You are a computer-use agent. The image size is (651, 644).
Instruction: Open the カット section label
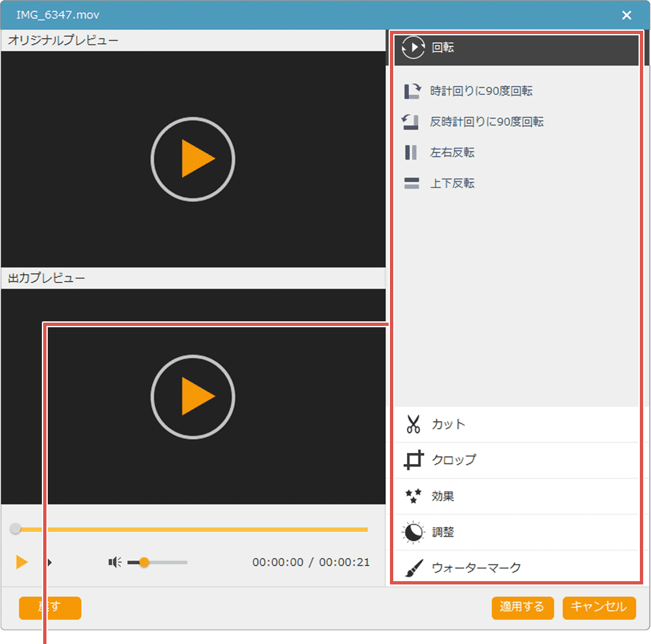[449, 424]
